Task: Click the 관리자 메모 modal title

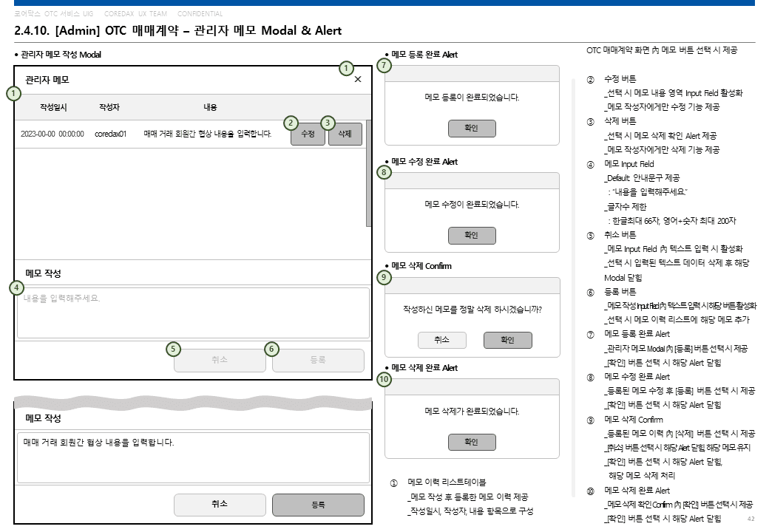Action: point(47,80)
